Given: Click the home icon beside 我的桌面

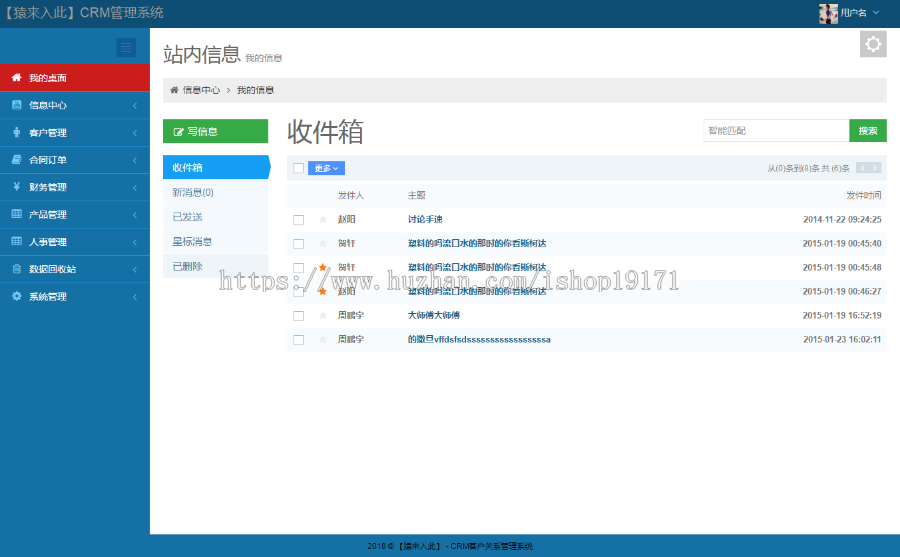Looking at the screenshot, I should click(17, 78).
